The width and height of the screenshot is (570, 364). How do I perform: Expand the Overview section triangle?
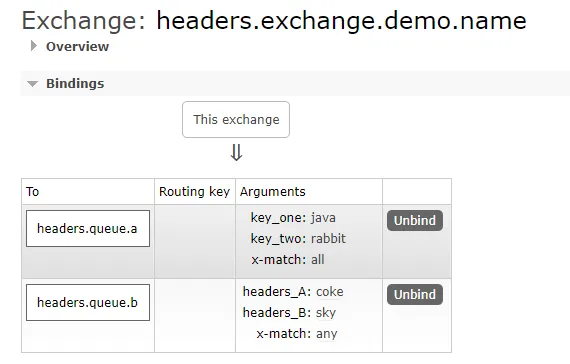34,46
